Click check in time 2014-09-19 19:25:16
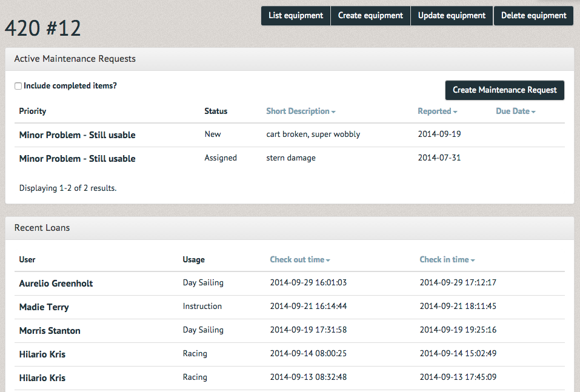The height and width of the screenshot is (392, 580). tap(458, 330)
